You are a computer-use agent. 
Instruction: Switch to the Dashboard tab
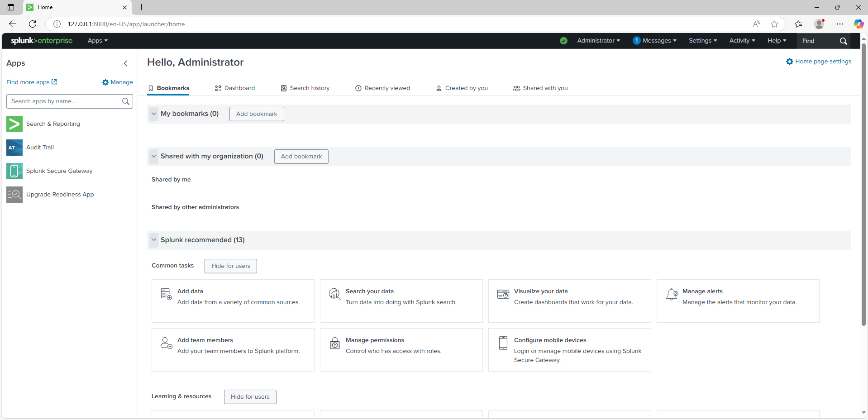click(x=235, y=88)
